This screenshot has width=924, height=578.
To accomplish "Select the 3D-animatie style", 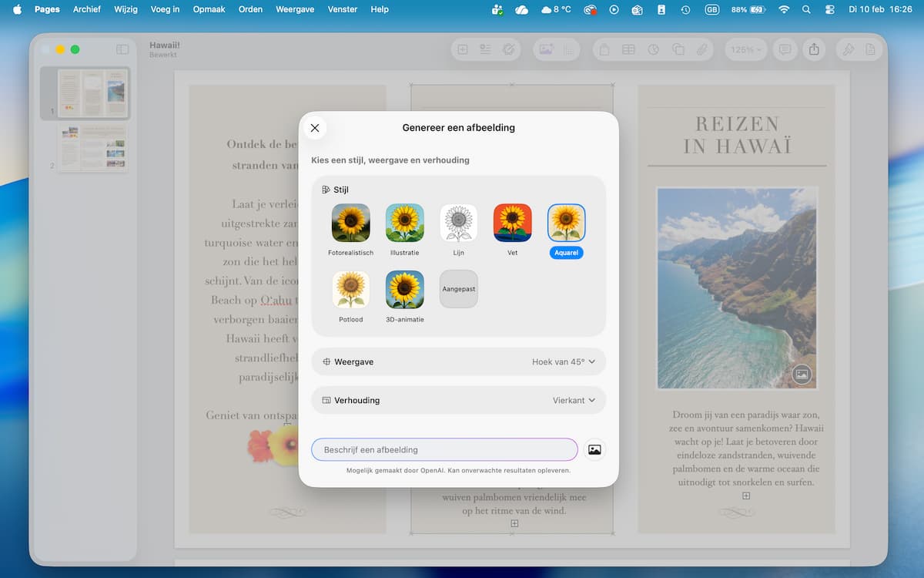I will point(404,290).
